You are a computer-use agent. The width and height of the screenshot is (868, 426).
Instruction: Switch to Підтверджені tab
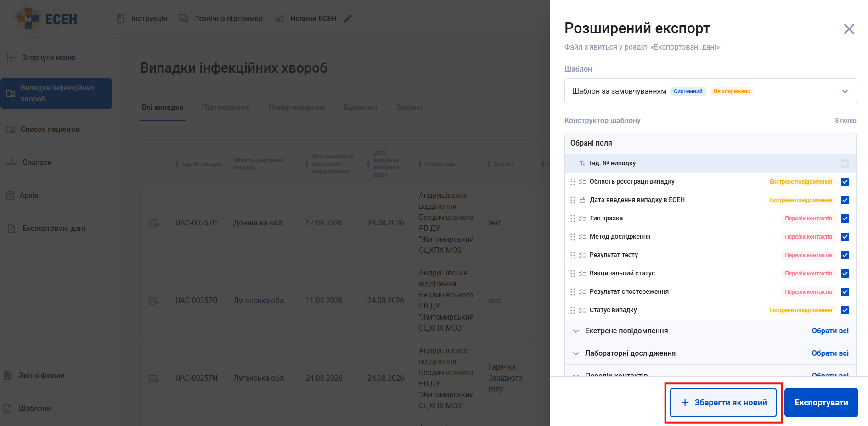click(226, 107)
